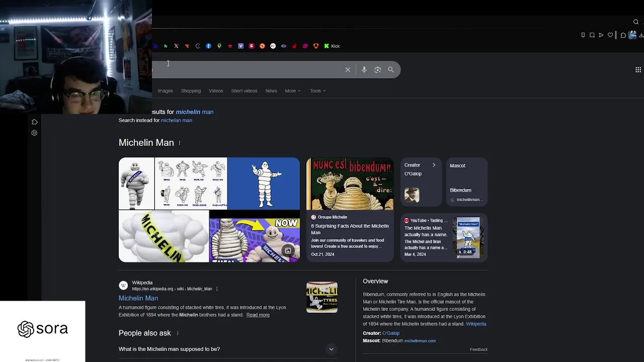Open the browser profile avatar
644x362 pixels.
[x=632, y=35]
